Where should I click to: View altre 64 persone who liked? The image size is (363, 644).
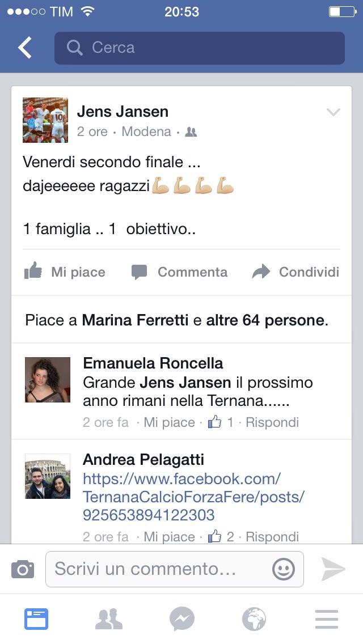coord(265,320)
